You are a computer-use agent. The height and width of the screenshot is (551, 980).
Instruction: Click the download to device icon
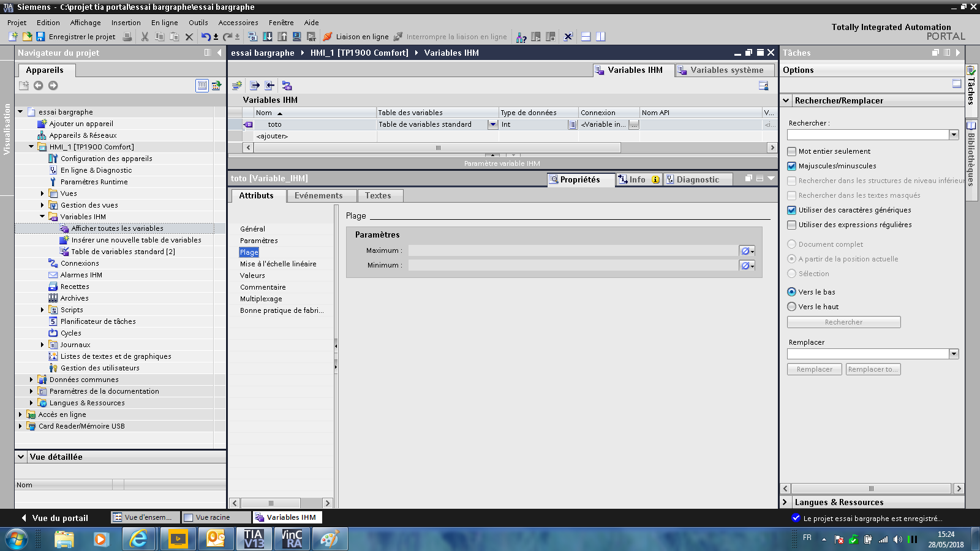(268, 37)
